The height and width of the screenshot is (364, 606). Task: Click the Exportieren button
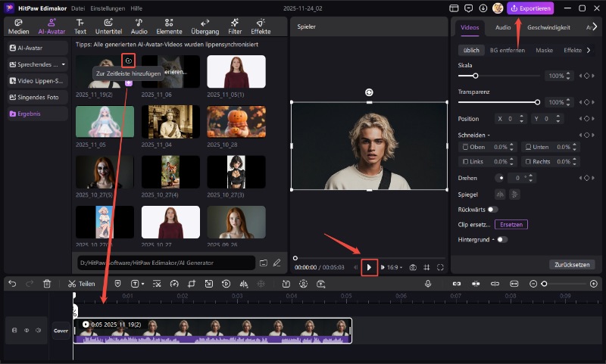point(530,8)
